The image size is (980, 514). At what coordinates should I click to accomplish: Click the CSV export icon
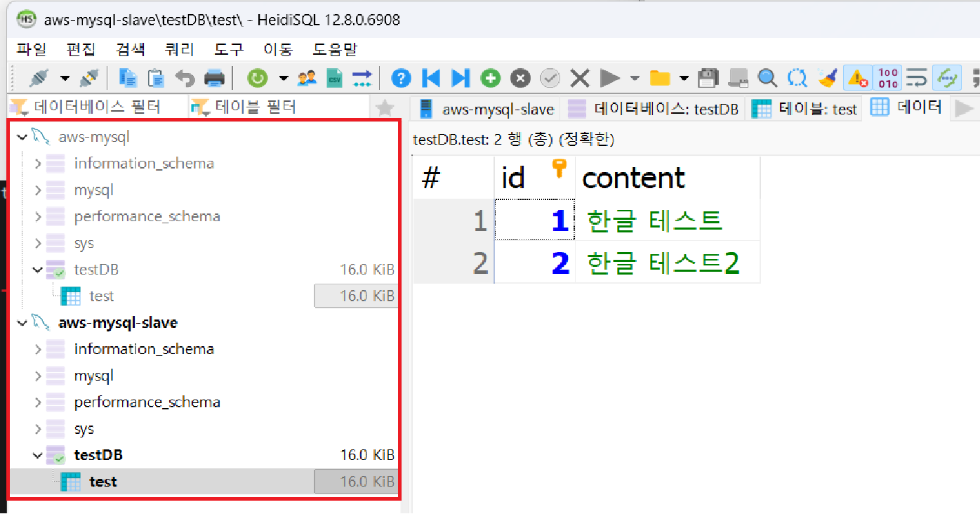point(335,77)
